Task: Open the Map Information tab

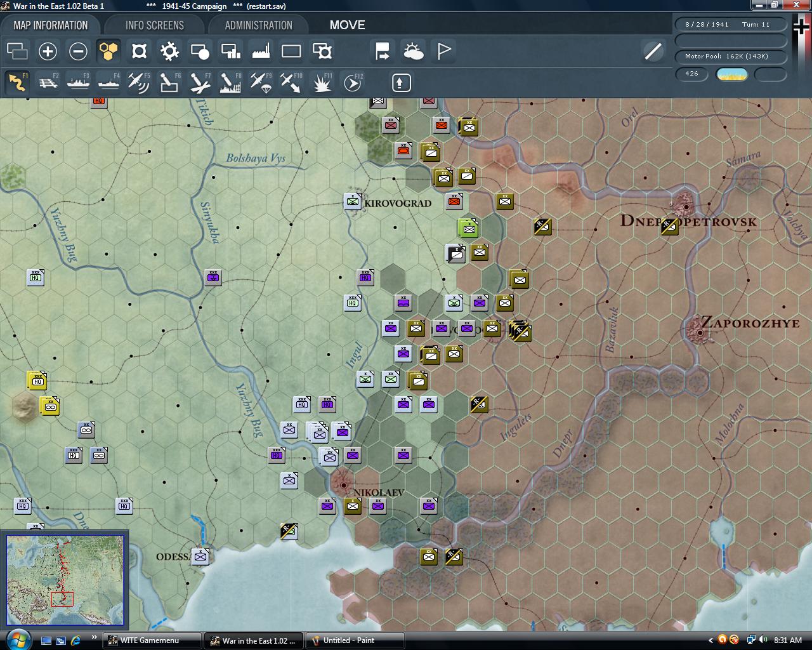Action: click(51, 25)
